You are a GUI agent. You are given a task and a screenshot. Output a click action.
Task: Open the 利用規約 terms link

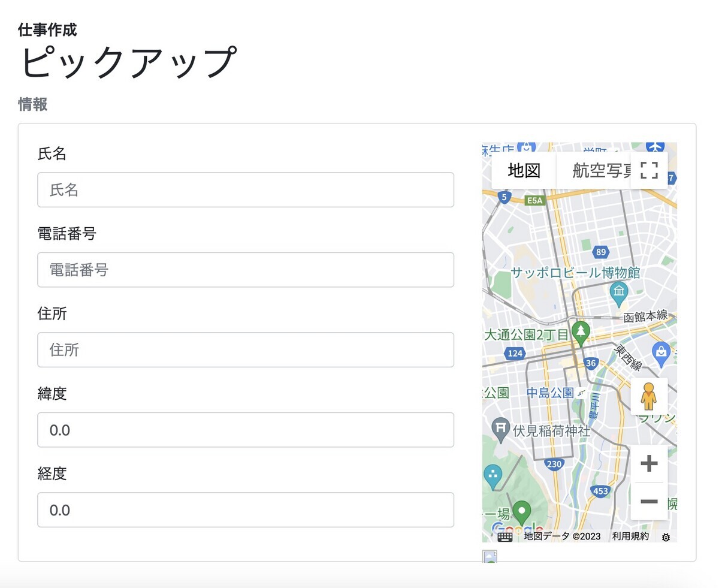(630, 536)
